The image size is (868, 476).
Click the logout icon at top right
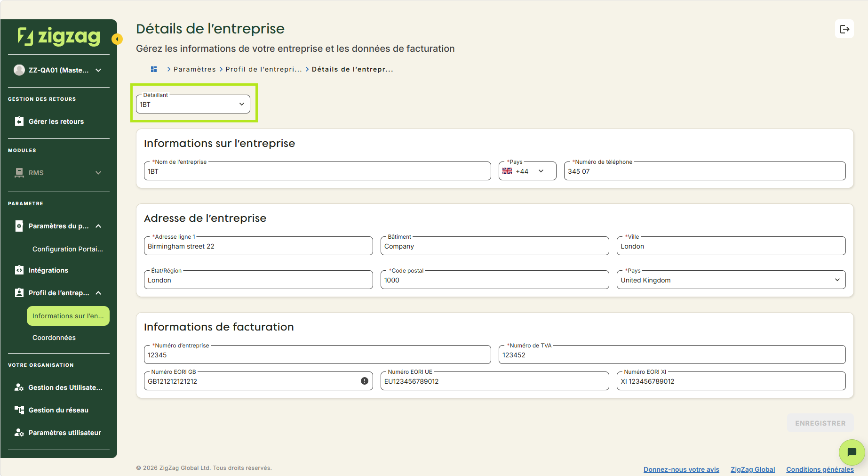point(844,29)
